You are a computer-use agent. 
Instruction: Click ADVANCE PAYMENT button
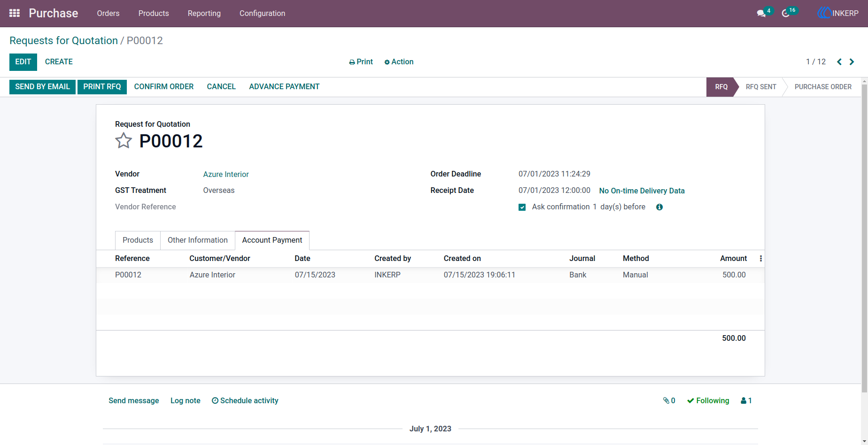pyautogui.click(x=284, y=87)
